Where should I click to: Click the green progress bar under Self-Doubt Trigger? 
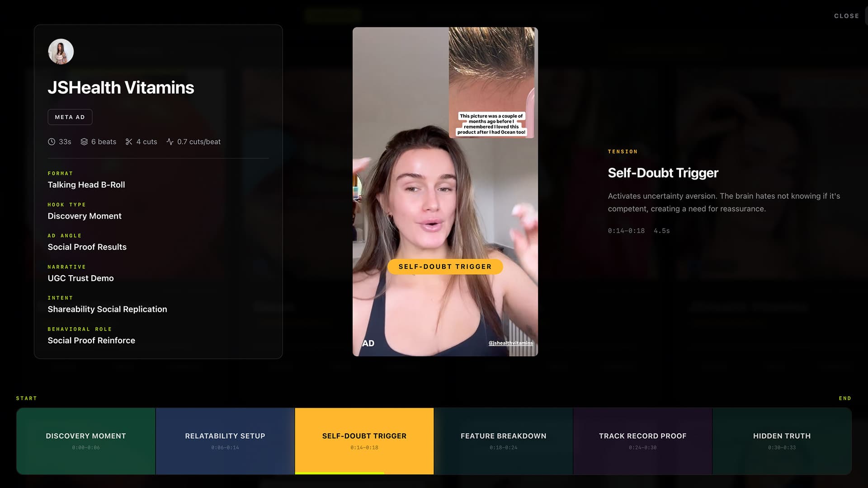click(340, 473)
